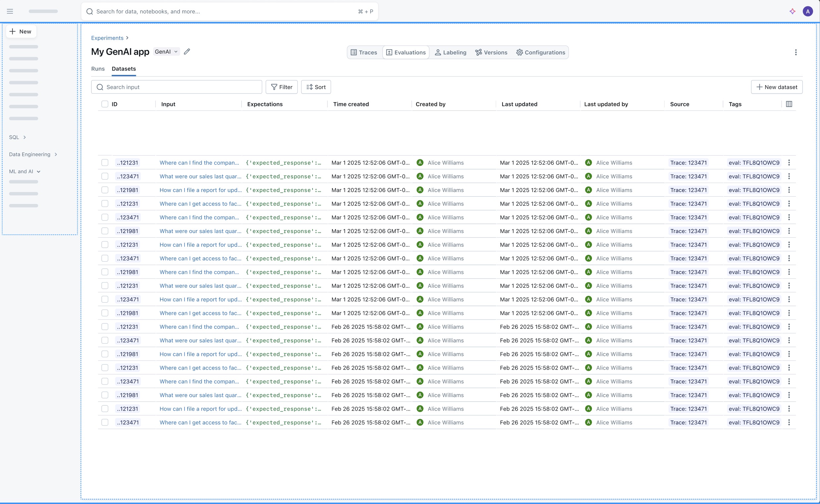Screen dimensions: 820x504
Task: Focus the 'Search input' dataset search field
Action: 176,87
